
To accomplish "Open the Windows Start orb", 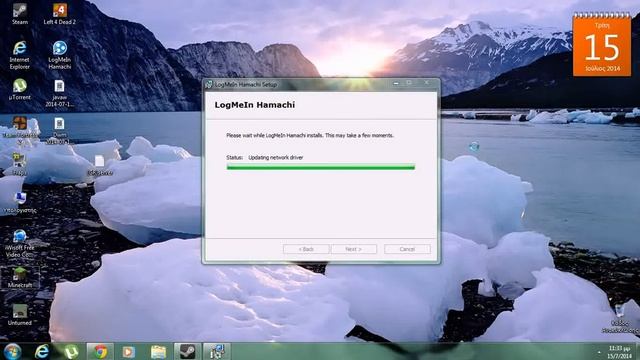I will point(13,351).
